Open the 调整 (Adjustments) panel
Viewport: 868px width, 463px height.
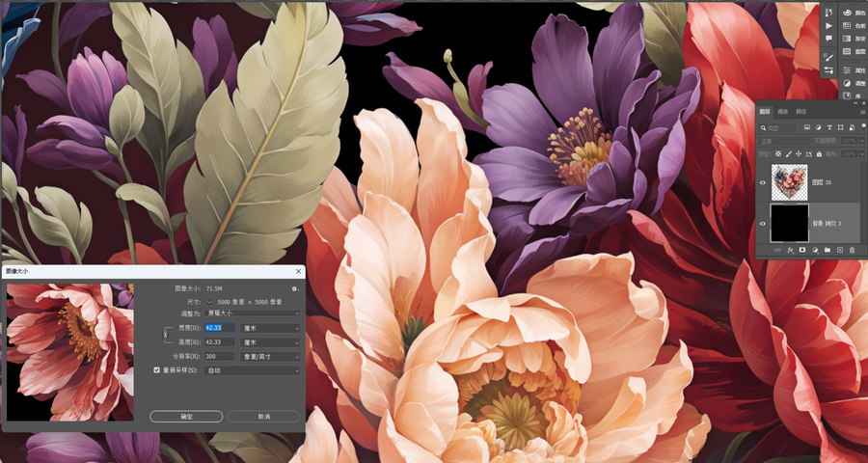coord(854,83)
